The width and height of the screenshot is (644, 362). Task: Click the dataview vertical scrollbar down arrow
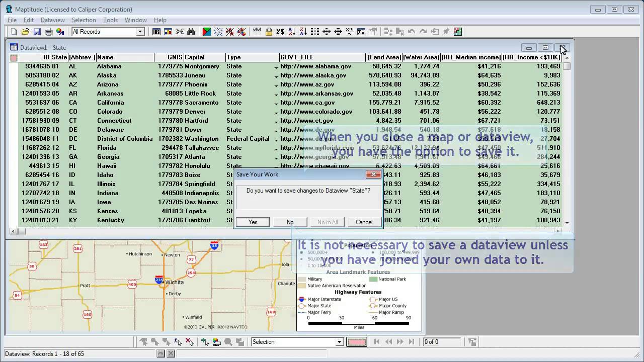(x=567, y=223)
